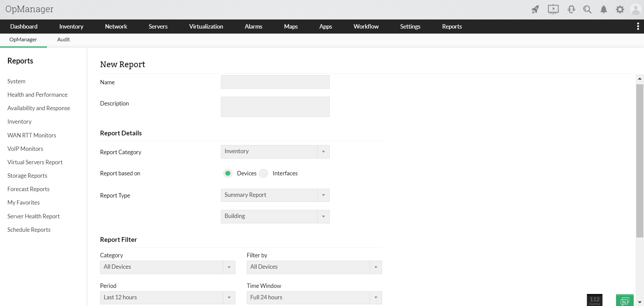
Task: Open the Network menu
Action: [x=116, y=27]
